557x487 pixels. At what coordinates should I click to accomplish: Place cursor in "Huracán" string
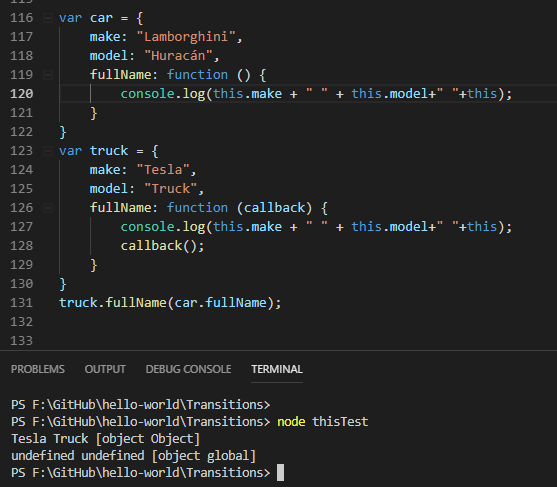click(x=178, y=56)
